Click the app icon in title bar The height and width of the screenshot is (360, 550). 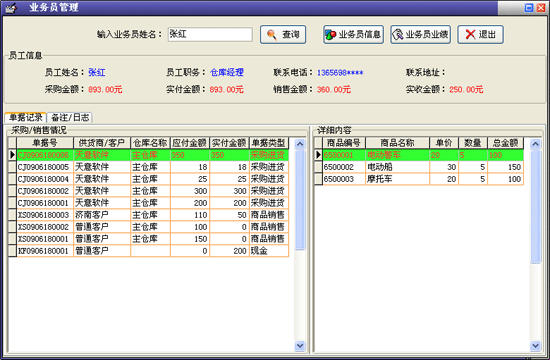tap(11, 7)
